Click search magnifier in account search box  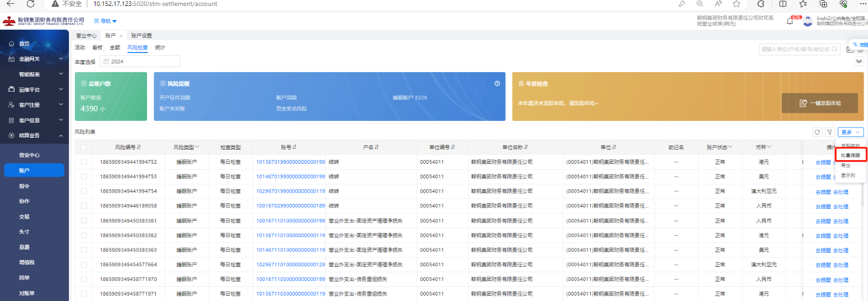point(834,49)
